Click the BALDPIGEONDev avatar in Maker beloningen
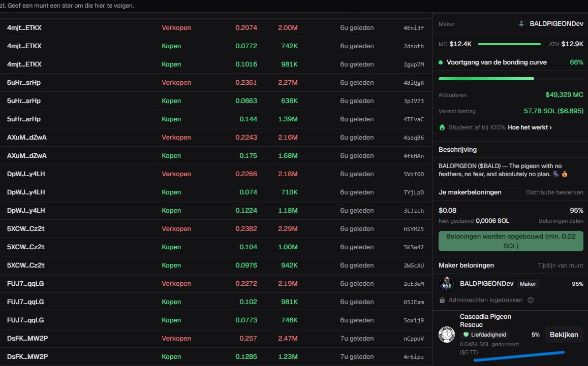 pyautogui.click(x=447, y=284)
